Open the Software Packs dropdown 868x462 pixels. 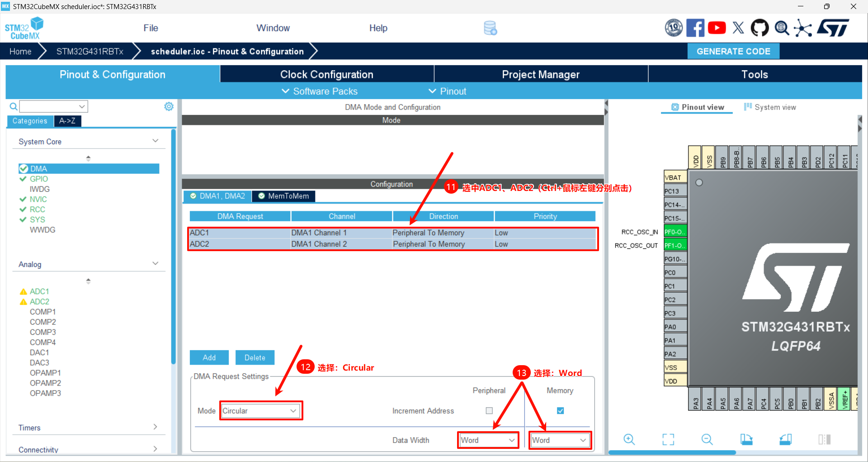click(x=319, y=91)
